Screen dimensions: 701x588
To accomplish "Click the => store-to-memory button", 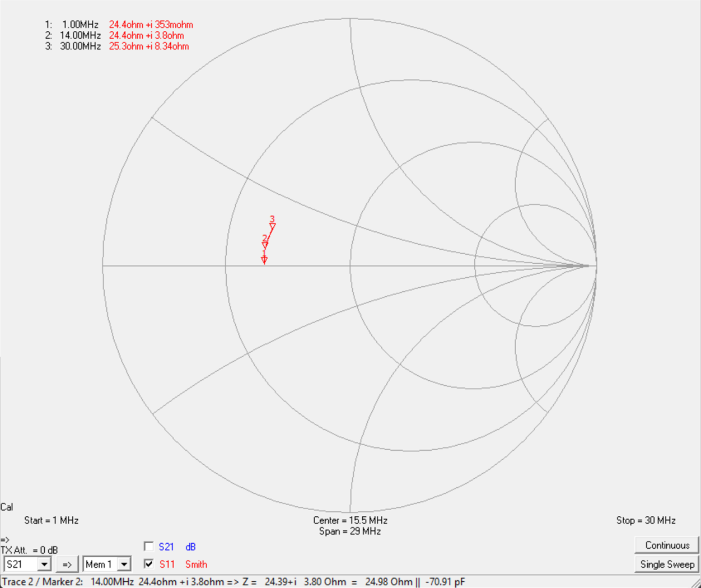I will click(x=67, y=564).
